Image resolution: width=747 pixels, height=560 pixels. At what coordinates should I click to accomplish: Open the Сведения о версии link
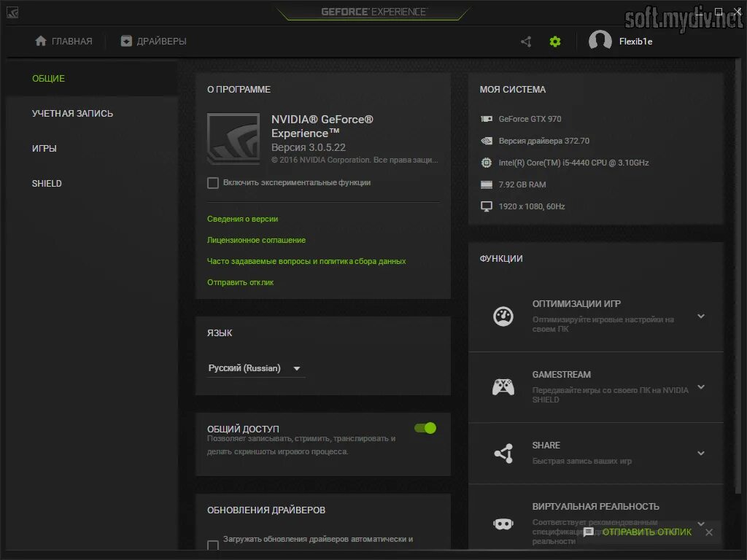point(242,219)
